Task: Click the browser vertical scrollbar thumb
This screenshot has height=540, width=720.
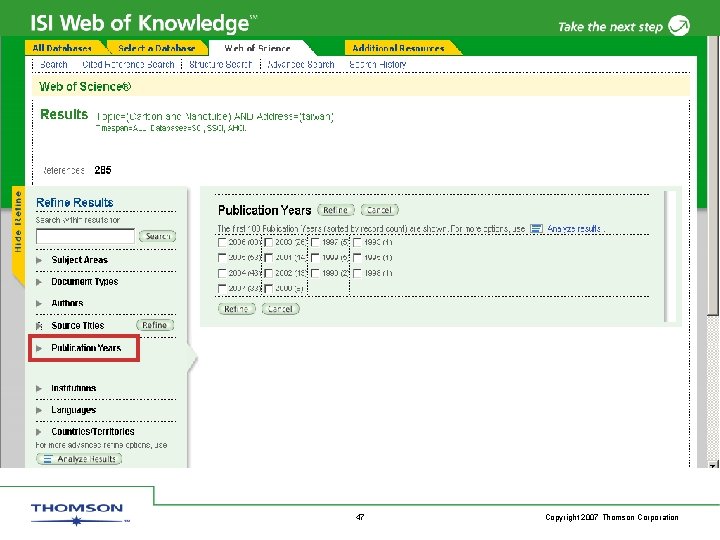Action: pyautogui.click(x=713, y=177)
